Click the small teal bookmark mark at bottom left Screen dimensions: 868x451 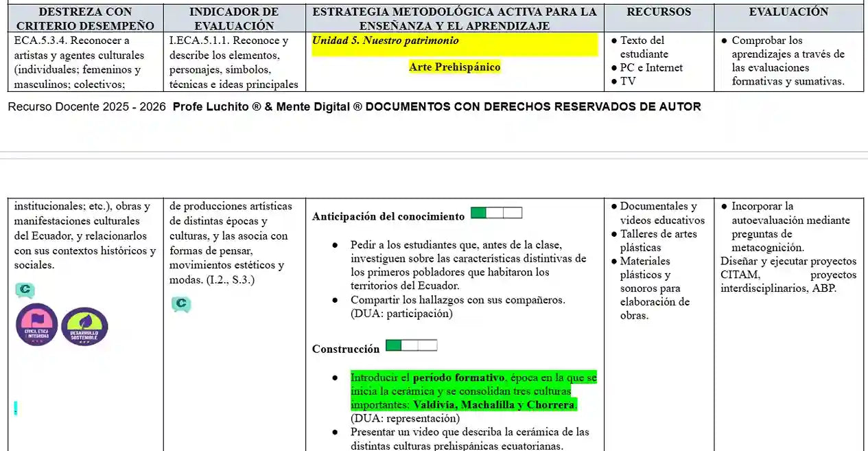pyautogui.click(x=15, y=408)
